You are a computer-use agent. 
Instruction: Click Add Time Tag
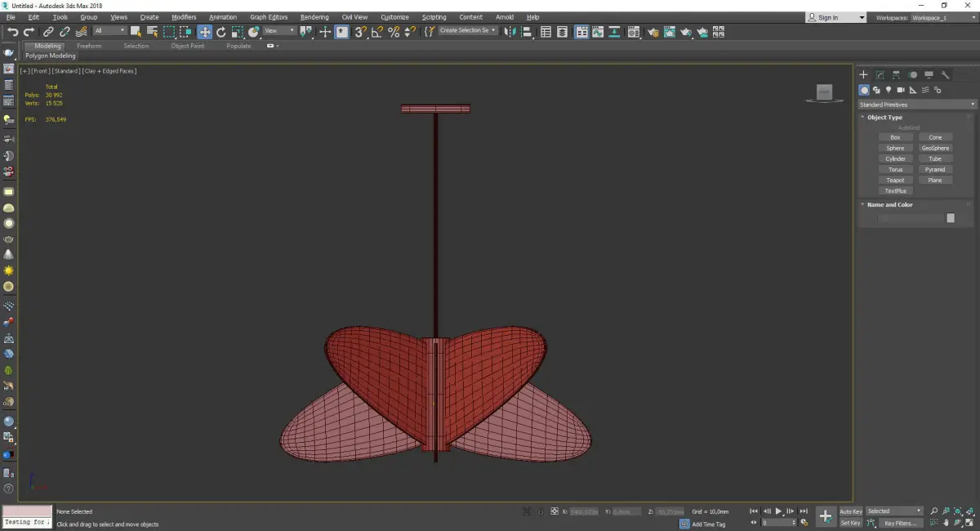pos(708,524)
